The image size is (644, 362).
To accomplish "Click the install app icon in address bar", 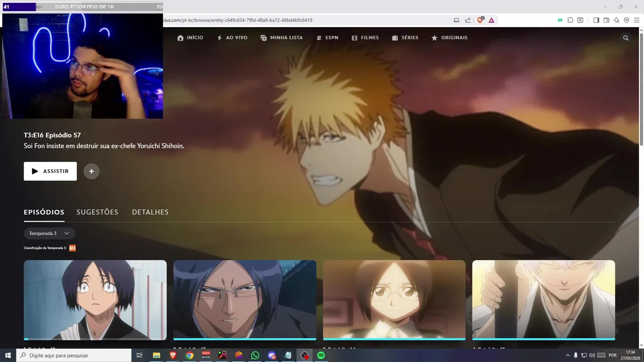I will 456,20.
